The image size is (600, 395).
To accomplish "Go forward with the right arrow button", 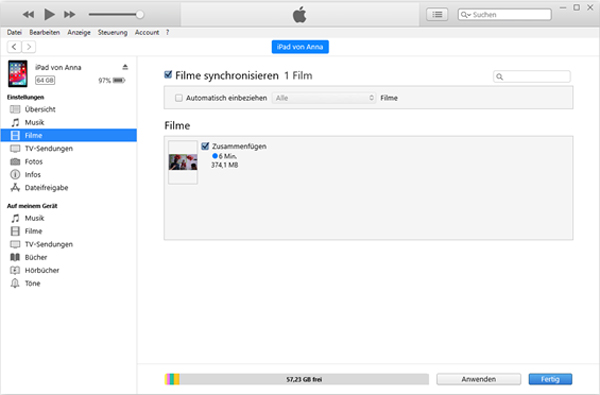I will click(x=29, y=47).
